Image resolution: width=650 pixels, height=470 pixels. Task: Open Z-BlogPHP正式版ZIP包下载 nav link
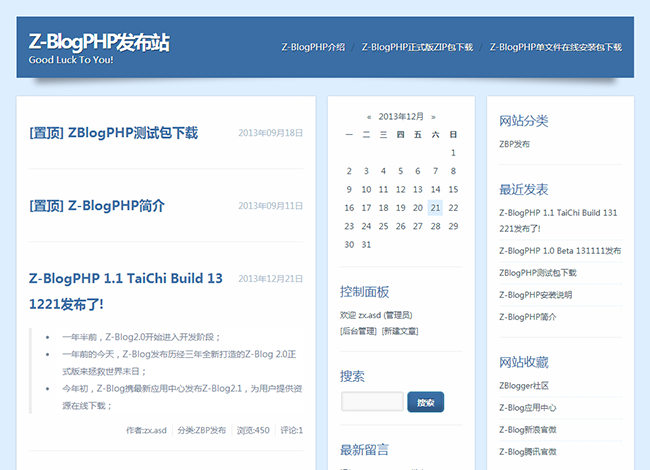click(417, 47)
